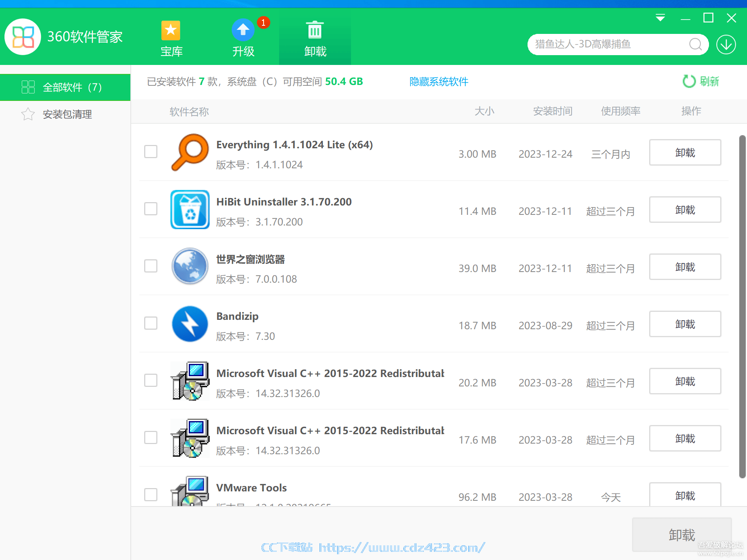Click 卸载 for the 17.6 MB Visual C++

685,438
